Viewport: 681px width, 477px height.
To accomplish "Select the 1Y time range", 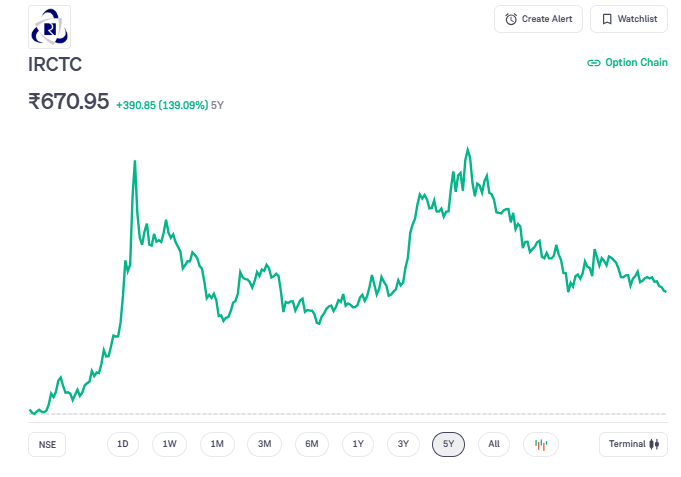I will click(x=358, y=444).
